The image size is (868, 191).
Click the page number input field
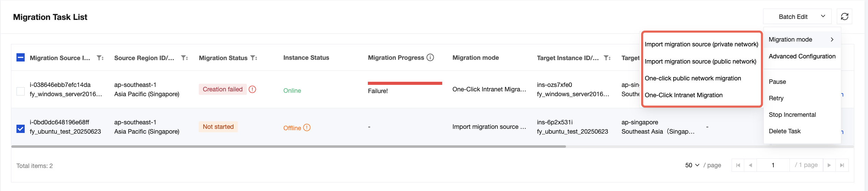(773, 165)
